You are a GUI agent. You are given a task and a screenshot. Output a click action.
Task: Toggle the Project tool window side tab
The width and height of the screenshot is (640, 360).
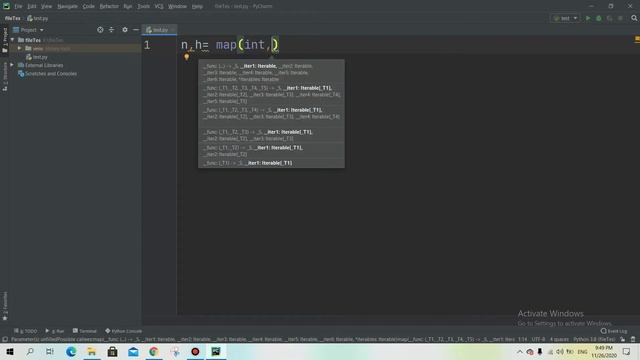[5, 40]
